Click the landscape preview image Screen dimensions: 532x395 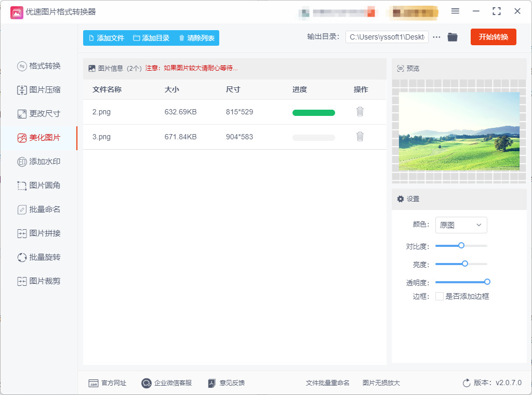click(459, 131)
